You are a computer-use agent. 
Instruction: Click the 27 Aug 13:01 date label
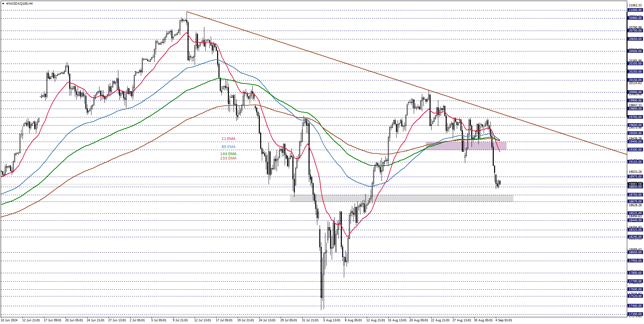coord(462,320)
